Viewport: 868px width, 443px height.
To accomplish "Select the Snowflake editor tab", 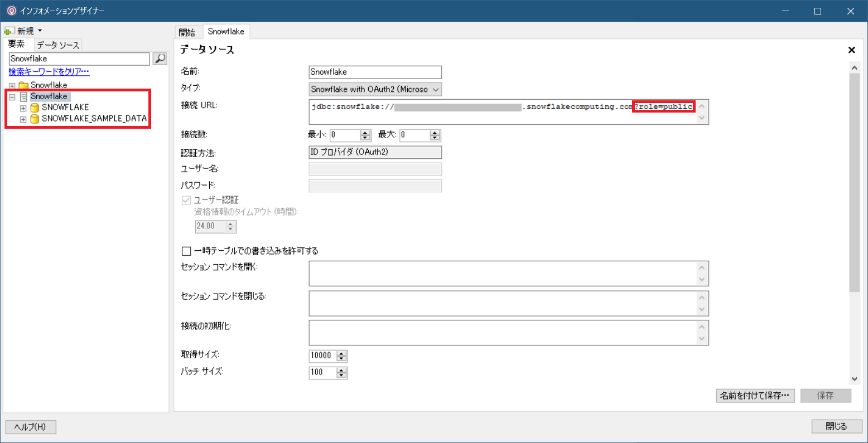I will pyautogui.click(x=226, y=32).
